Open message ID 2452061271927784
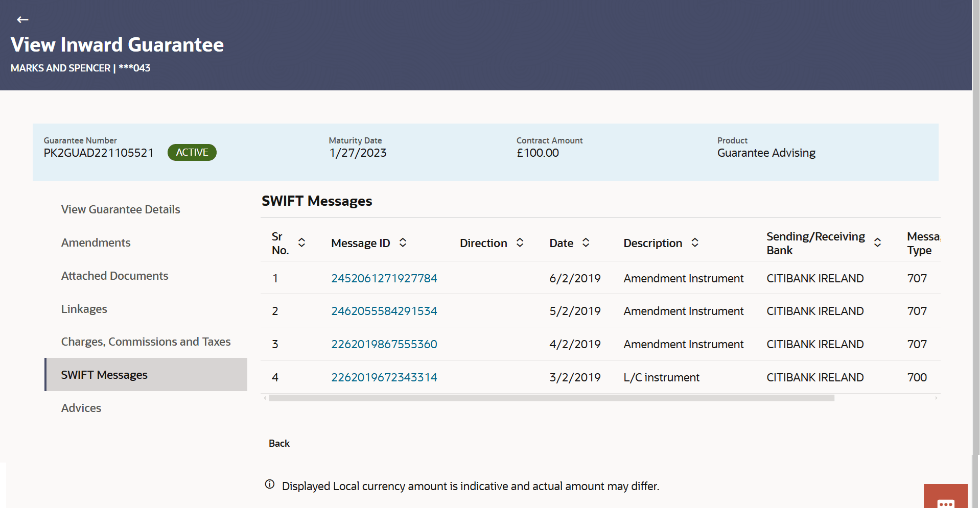This screenshot has width=980, height=508. [x=384, y=278]
